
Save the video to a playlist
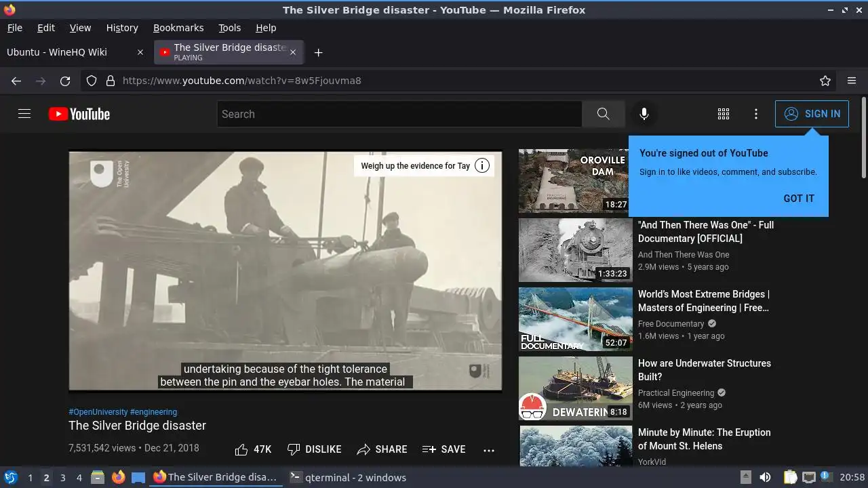point(443,449)
